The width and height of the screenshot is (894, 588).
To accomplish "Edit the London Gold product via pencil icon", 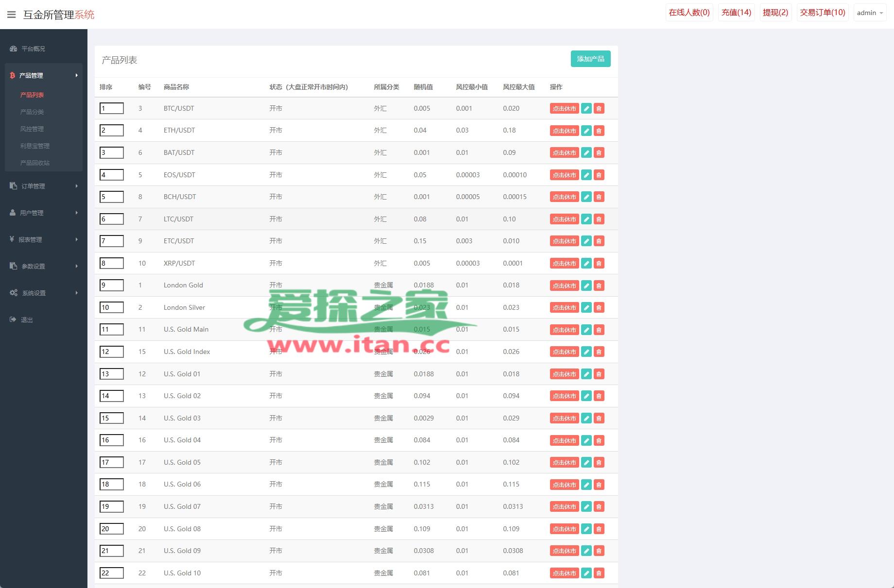I will pyautogui.click(x=586, y=286).
